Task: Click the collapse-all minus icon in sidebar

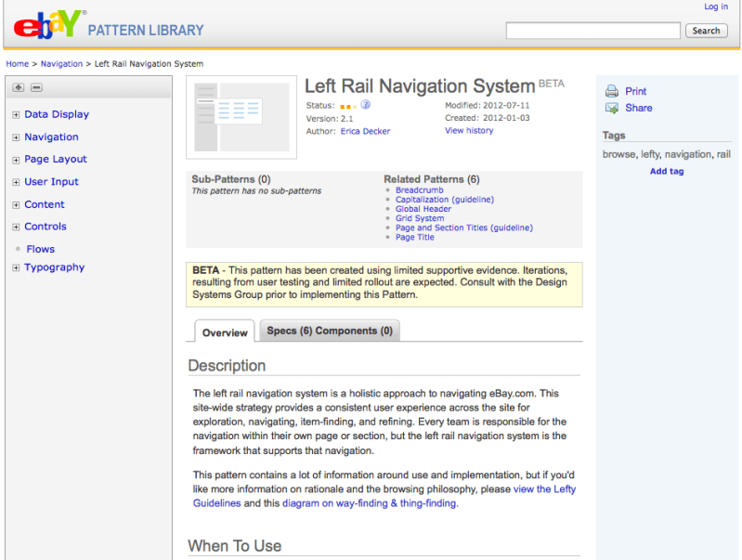Action: click(x=36, y=87)
